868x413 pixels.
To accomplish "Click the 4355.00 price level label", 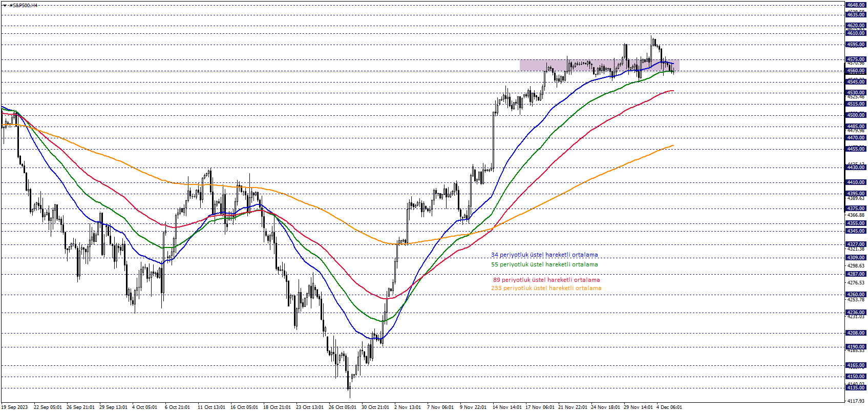I will (x=856, y=223).
